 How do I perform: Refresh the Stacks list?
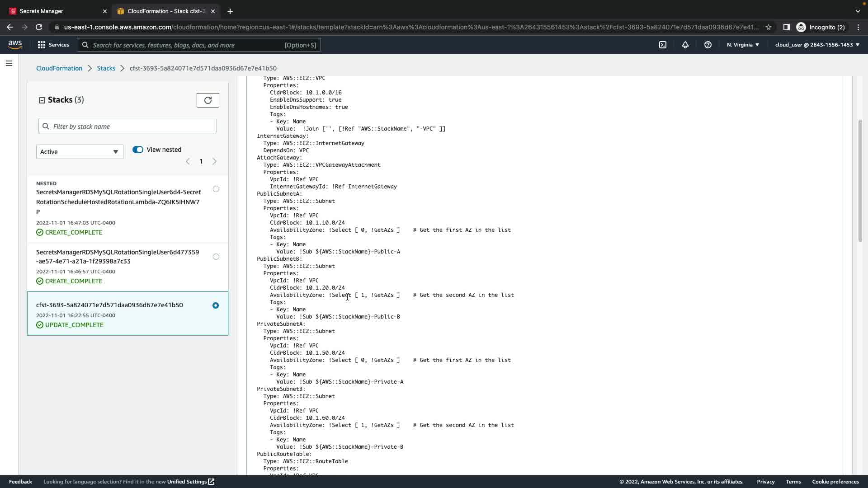(x=208, y=100)
